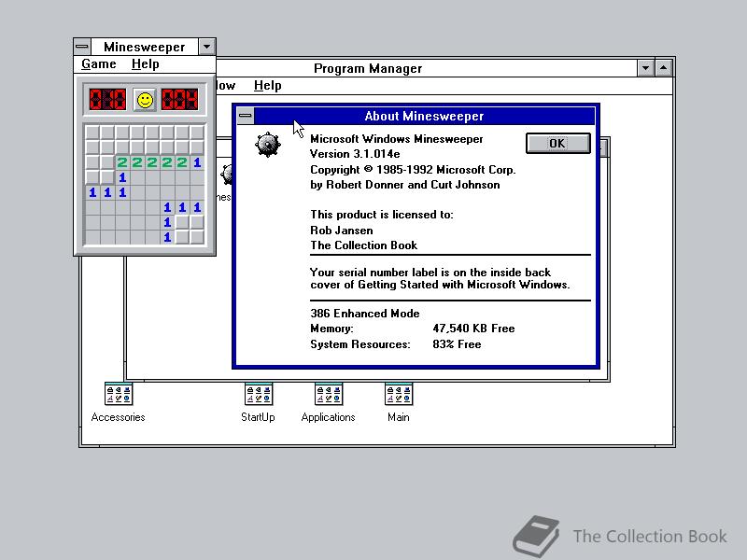747x560 pixels.
Task: Click "Copyright © 1985-1992 Microsoft Corp." text
Action: [x=413, y=170]
